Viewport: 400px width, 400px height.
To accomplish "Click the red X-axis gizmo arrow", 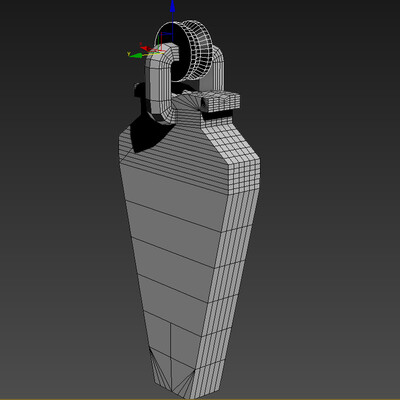I will click(145, 48).
